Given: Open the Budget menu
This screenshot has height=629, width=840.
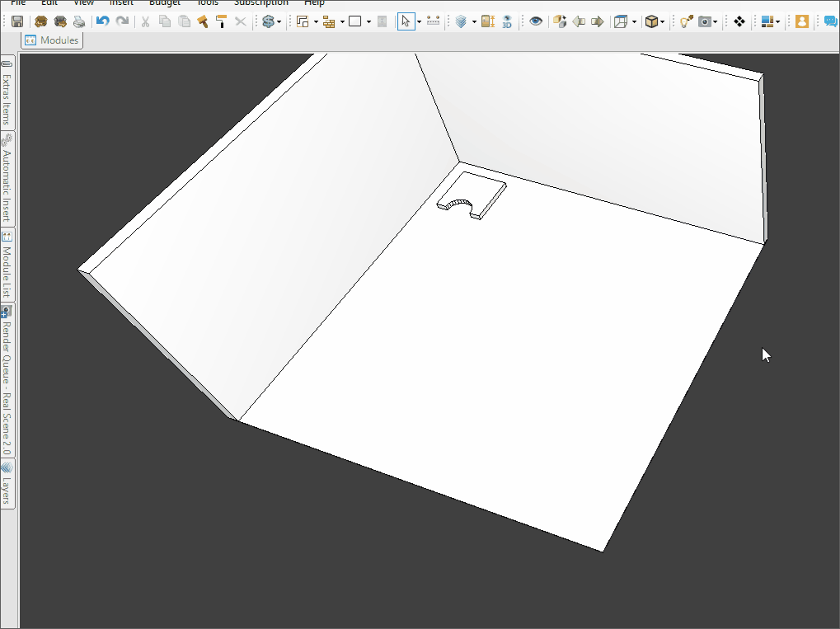Looking at the screenshot, I should tap(165, 2).
